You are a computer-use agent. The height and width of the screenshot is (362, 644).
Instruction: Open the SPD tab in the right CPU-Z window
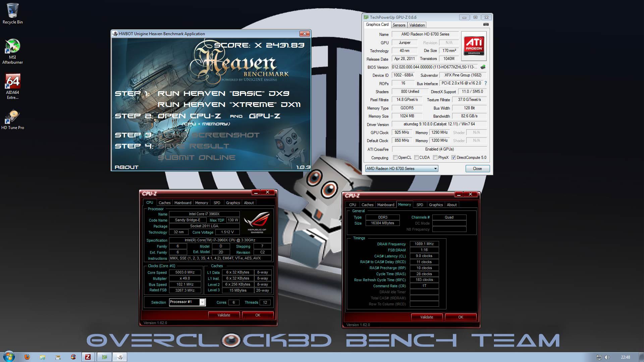coord(420,205)
